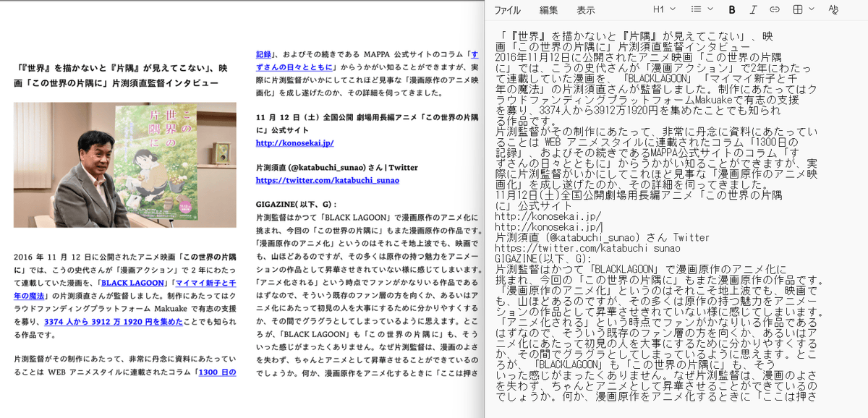Click the '片渕須直 (@katabuchi_sunao) さん | Twitter' line in the document
The image size is (868, 418).
point(337,167)
